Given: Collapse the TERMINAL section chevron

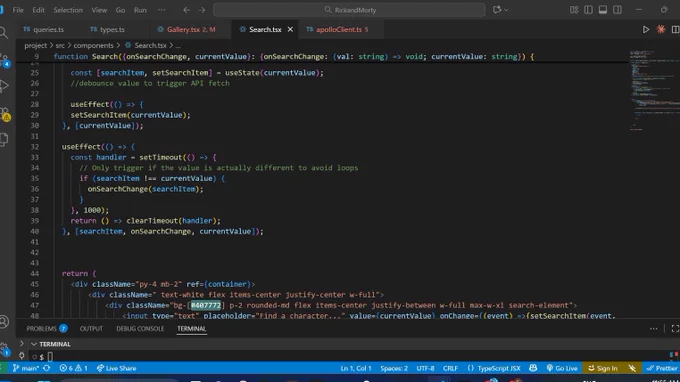Looking at the screenshot, I should [33, 344].
